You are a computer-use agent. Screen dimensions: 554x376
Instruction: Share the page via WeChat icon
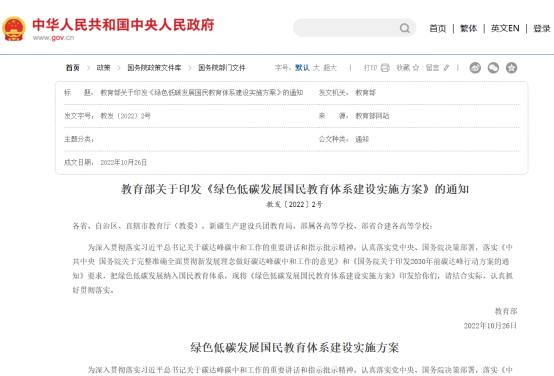(493, 67)
